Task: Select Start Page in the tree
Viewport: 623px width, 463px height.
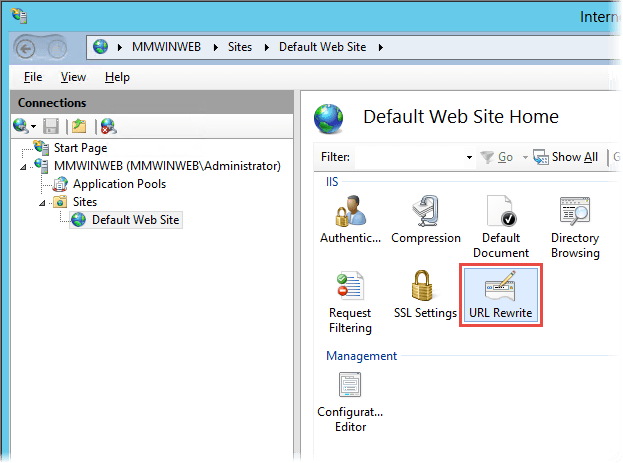Action: [80, 148]
